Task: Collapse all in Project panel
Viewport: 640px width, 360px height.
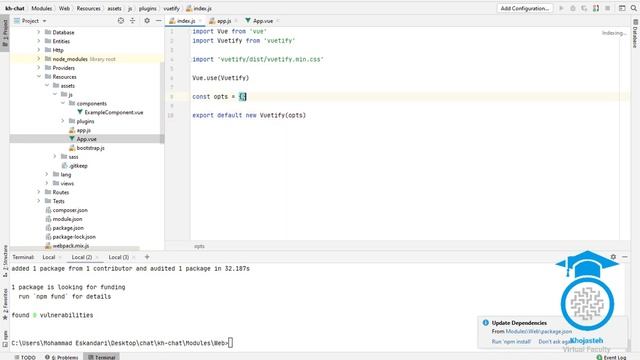Action: click(133, 21)
